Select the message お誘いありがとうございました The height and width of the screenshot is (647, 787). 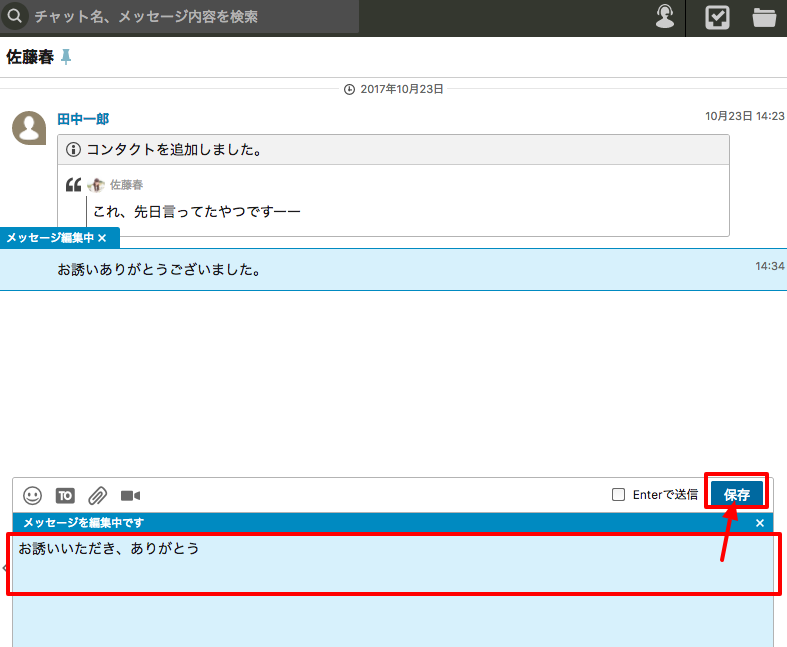coord(159,270)
